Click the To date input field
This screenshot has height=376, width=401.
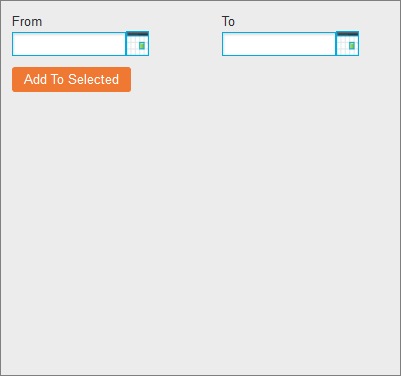point(279,44)
